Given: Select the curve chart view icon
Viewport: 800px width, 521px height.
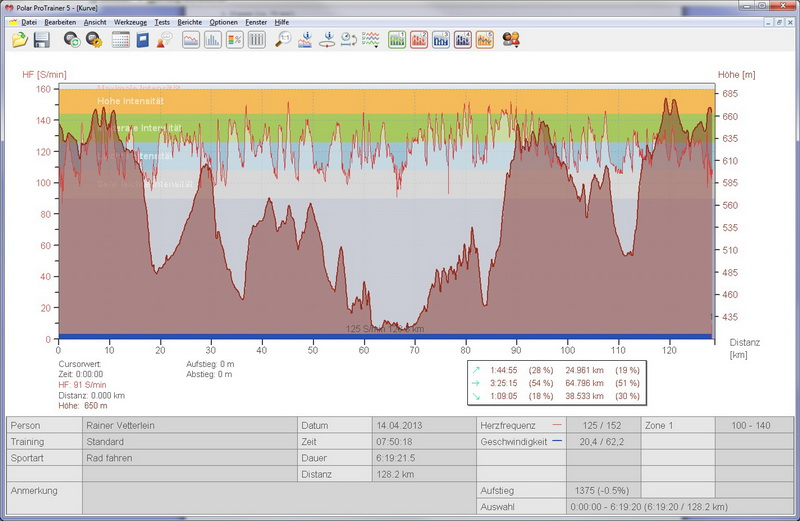Looking at the screenshot, I should [189, 40].
